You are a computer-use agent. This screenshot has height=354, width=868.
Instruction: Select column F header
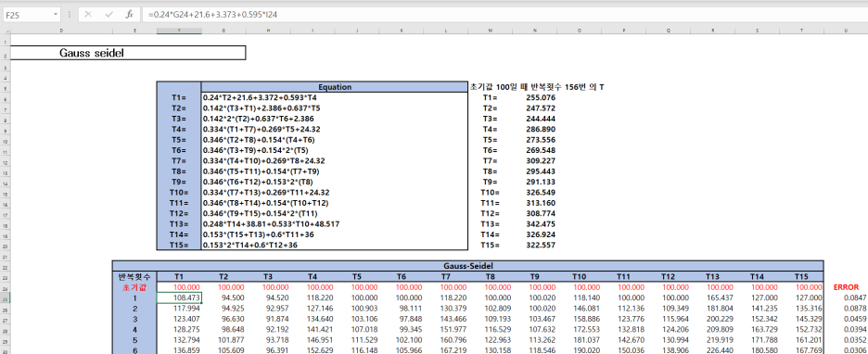click(x=179, y=31)
